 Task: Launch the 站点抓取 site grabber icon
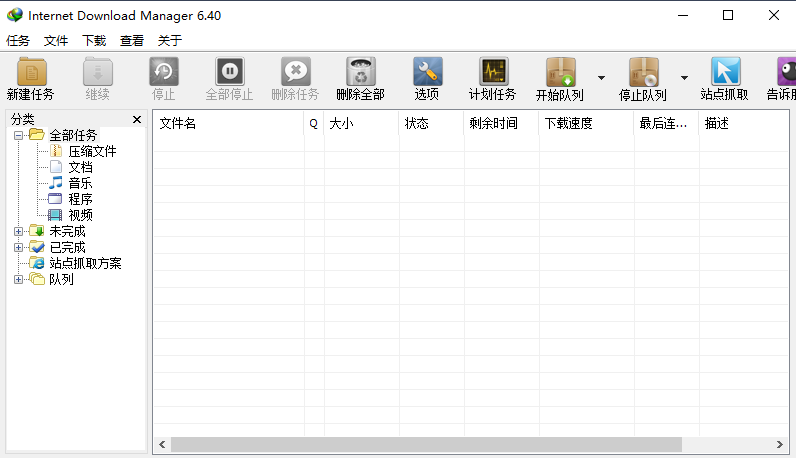pyautogui.click(x=725, y=72)
